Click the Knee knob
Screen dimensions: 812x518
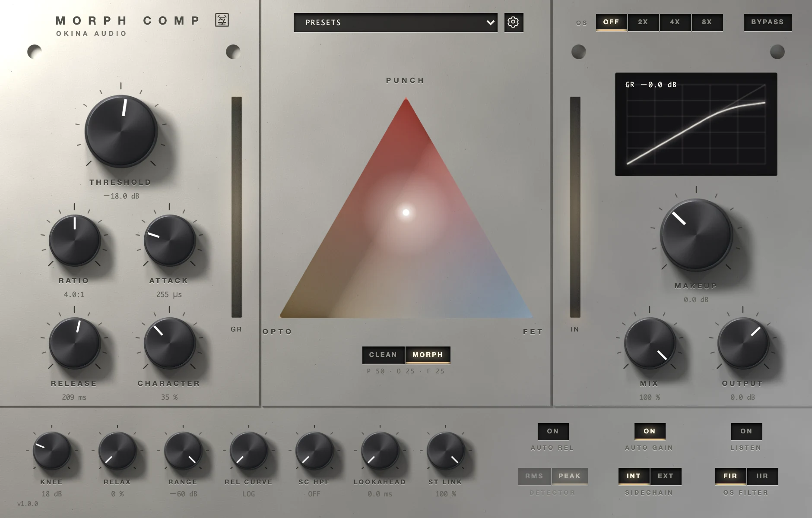point(52,451)
